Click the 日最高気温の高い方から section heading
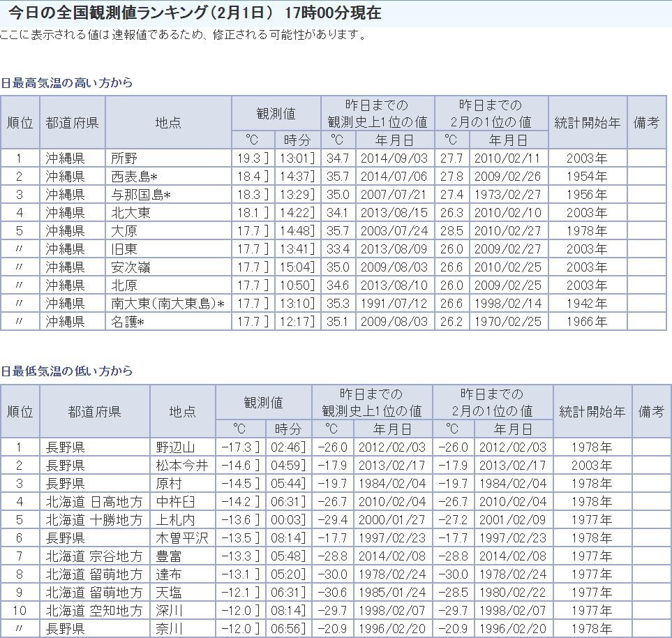The image size is (672, 638). [66, 83]
